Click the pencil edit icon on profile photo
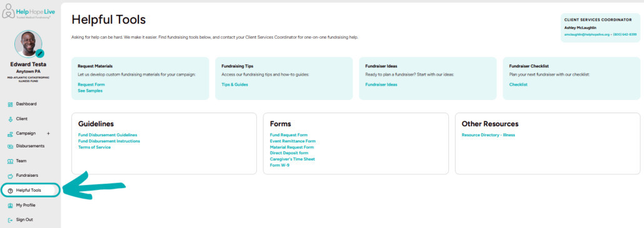Viewport: 644px width, 228px height. [40, 53]
